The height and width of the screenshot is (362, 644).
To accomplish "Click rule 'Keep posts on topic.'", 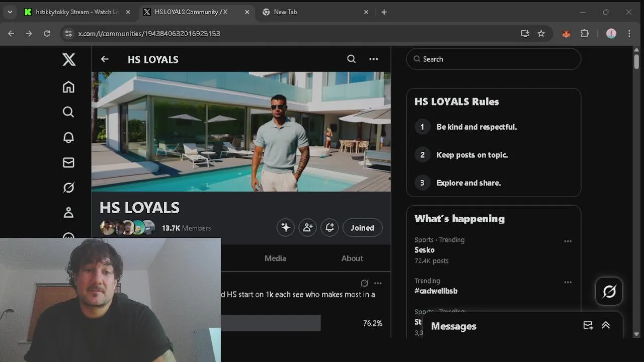I will coord(472,155).
